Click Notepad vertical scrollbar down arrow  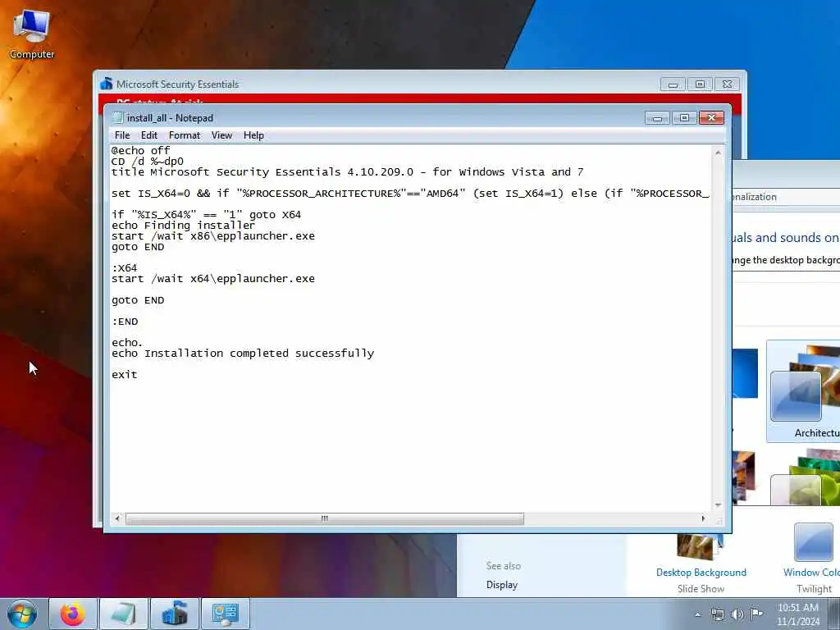[718, 505]
